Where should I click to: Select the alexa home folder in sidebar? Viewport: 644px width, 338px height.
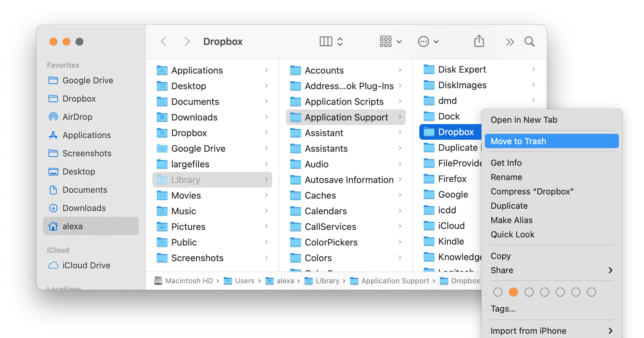click(x=91, y=226)
